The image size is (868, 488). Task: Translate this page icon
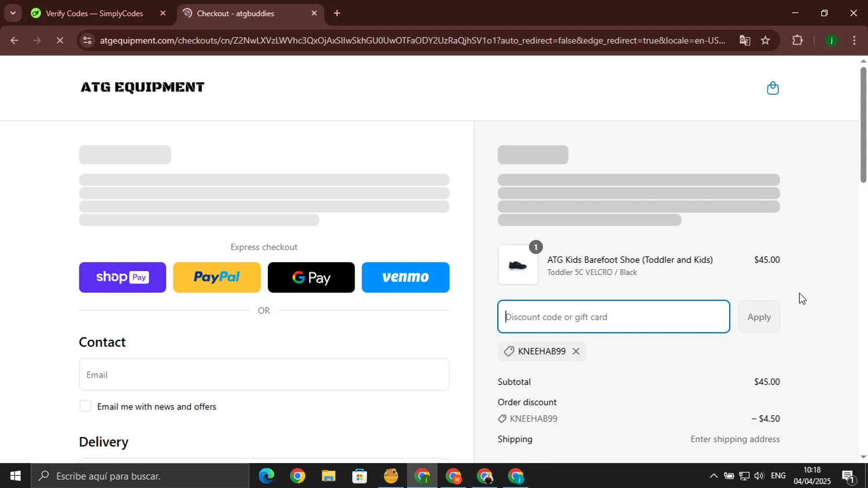[745, 41]
